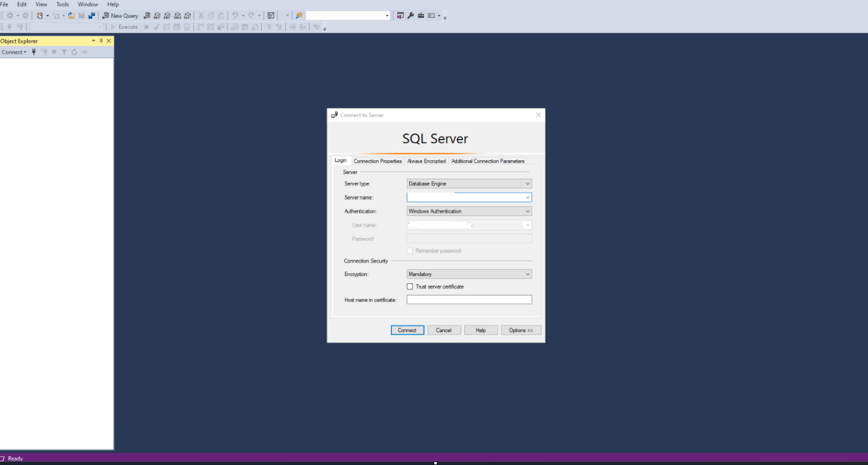Screen dimensions: 868x465
Task: Click the Stop square icon in Object Explorer
Action: coord(54,52)
